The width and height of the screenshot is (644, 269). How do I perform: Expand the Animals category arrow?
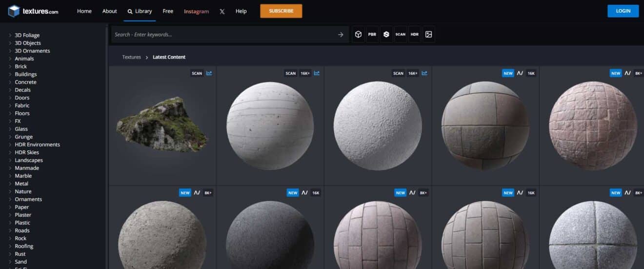[10, 59]
